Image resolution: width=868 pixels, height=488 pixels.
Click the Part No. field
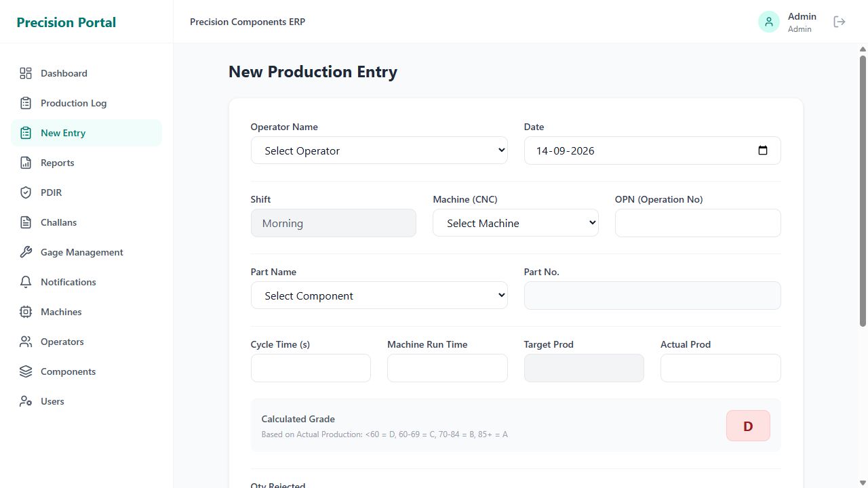(652, 296)
